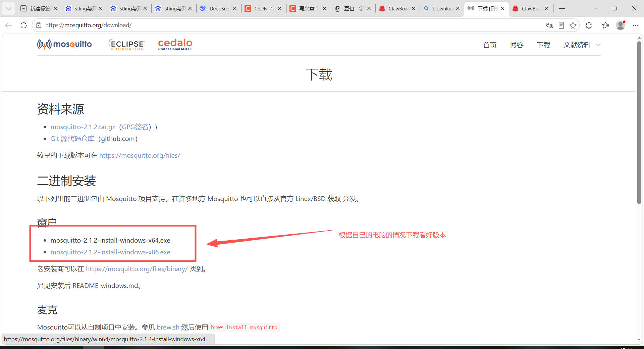Close the 新建标签 tab

click(x=55, y=8)
